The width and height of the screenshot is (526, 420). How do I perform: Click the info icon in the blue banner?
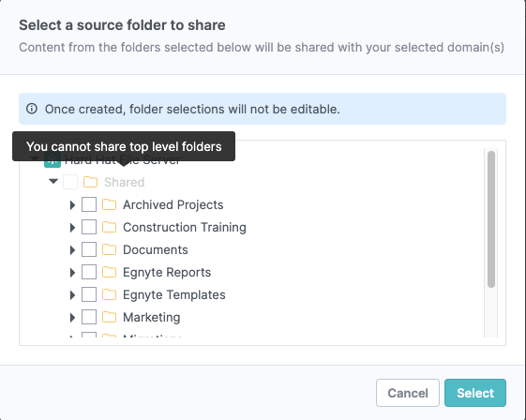pyautogui.click(x=32, y=109)
